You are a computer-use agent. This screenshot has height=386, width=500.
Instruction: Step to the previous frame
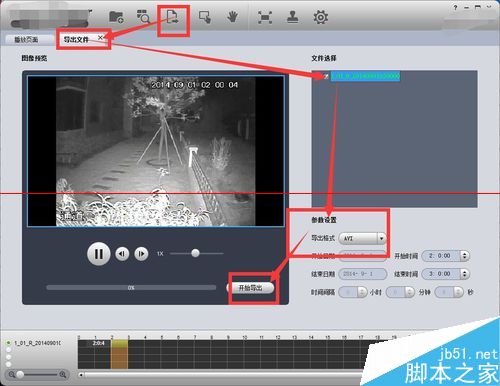(122, 254)
